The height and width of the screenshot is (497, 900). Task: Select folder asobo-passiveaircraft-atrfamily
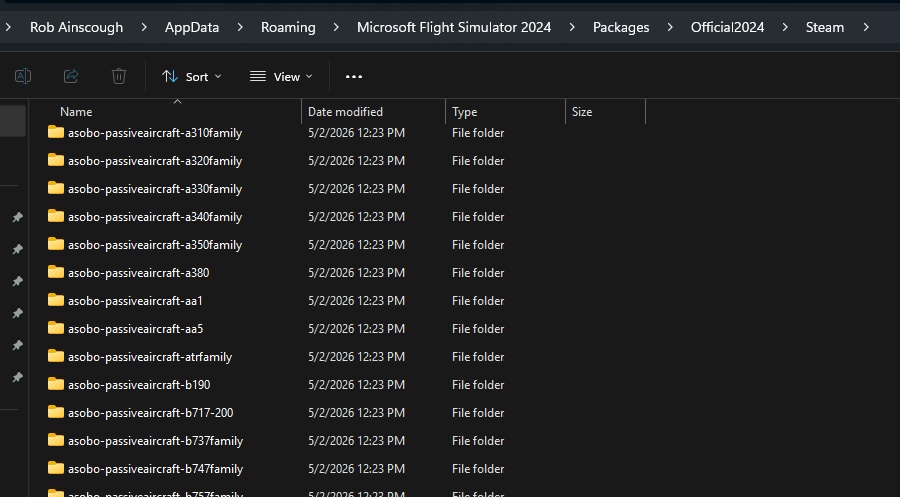click(150, 357)
